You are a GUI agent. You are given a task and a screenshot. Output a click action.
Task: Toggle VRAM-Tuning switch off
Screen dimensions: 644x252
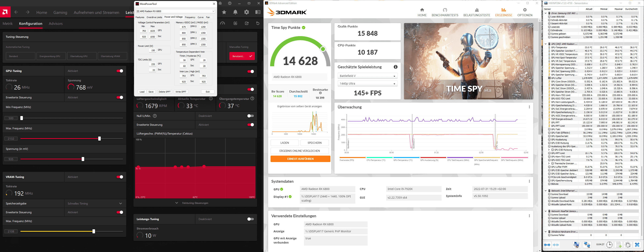[x=120, y=177]
